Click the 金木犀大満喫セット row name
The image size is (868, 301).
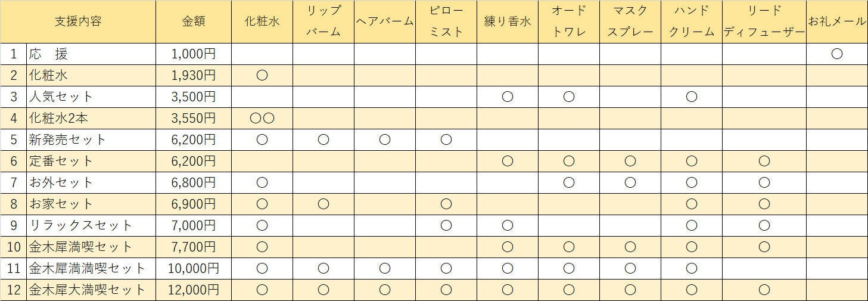click(x=87, y=290)
